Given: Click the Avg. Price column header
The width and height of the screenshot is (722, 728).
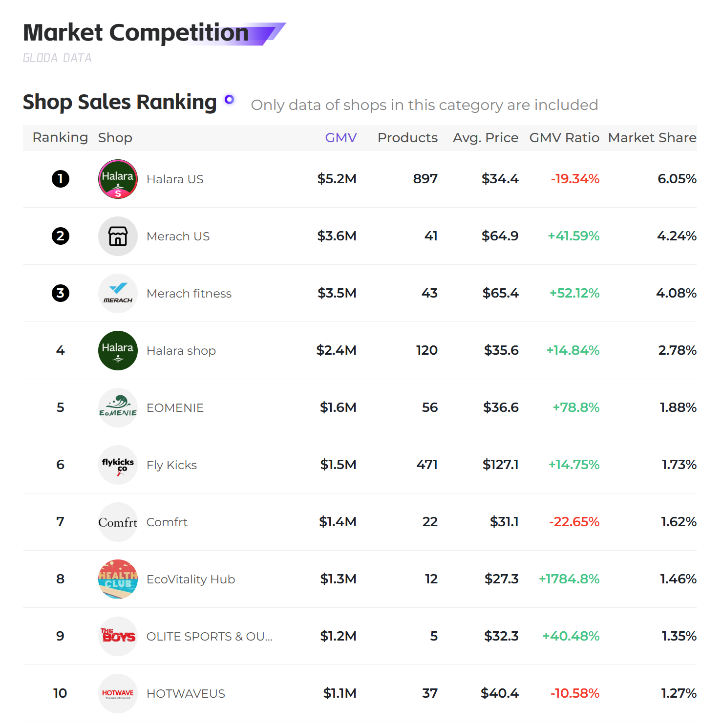Looking at the screenshot, I should (486, 138).
